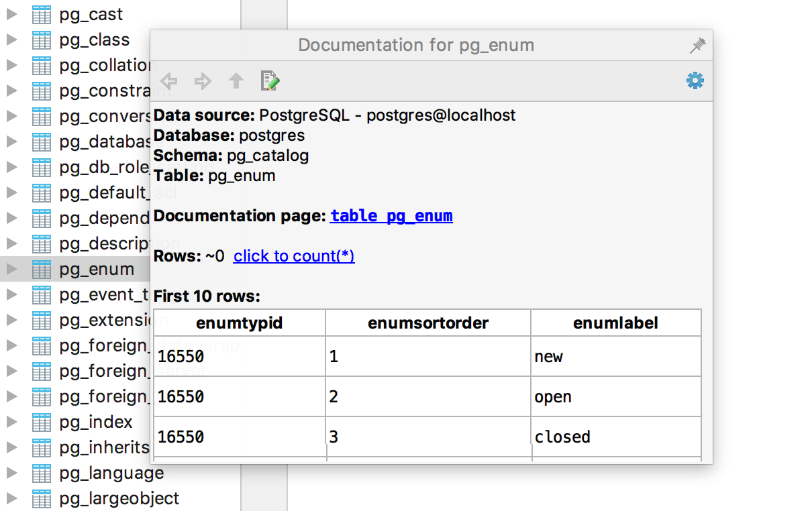
Task: Expand the pg_language table node
Action: click(11, 473)
